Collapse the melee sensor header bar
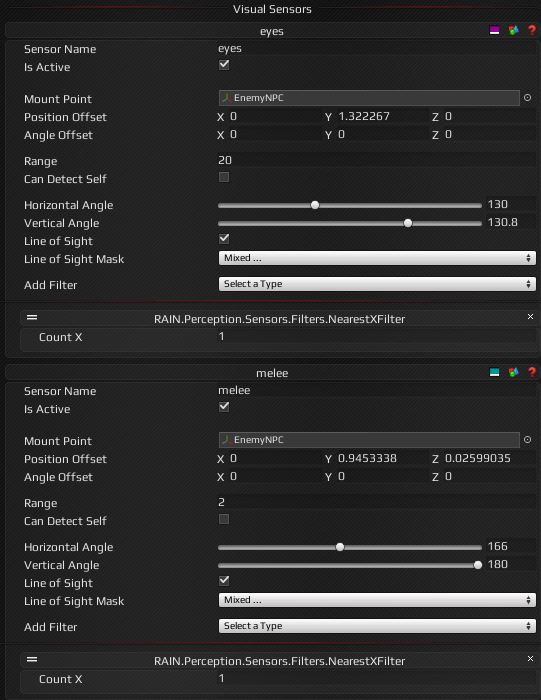The width and height of the screenshot is (541, 700). pyautogui.click(x=271, y=373)
